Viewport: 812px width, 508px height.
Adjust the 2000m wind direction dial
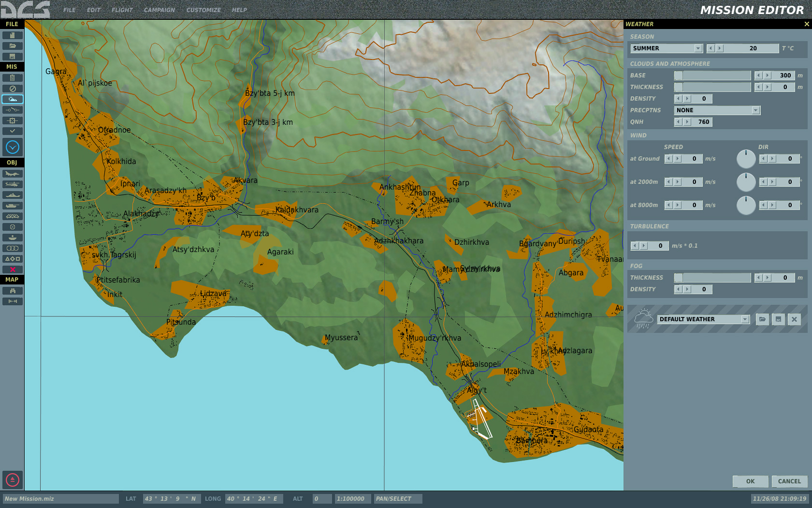[x=746, y=182]
